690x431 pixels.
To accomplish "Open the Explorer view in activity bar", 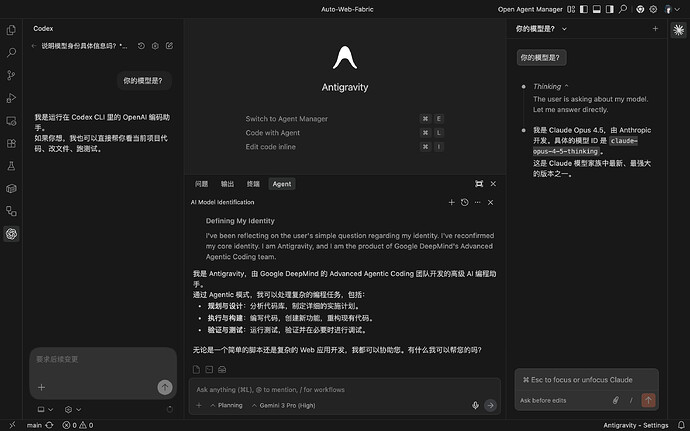I will 11,30.
